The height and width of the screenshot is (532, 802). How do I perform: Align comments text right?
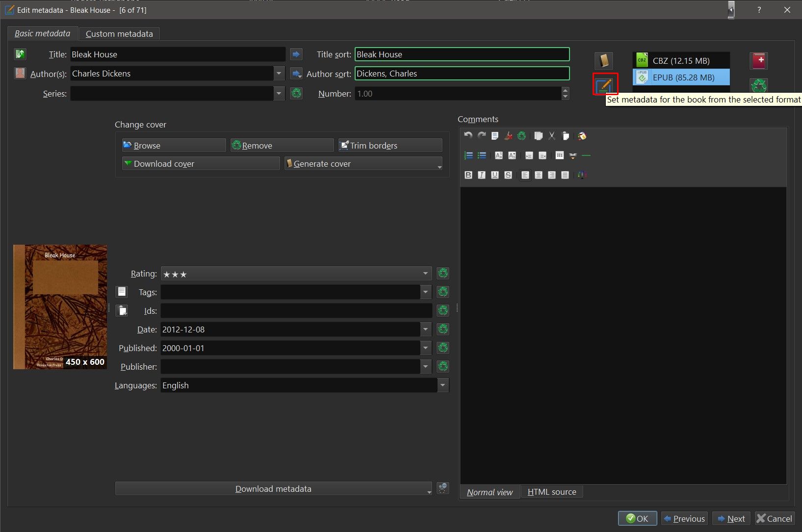[552, 175]
